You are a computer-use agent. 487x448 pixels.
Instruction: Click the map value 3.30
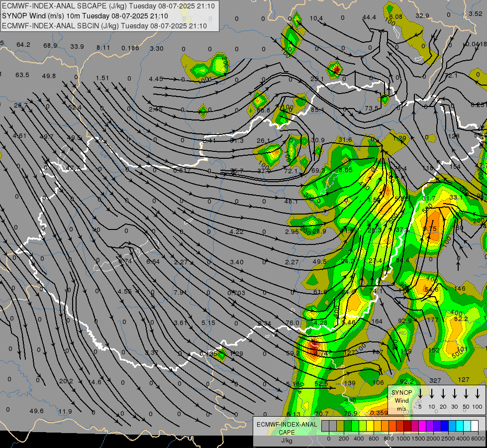pos(157,48)
